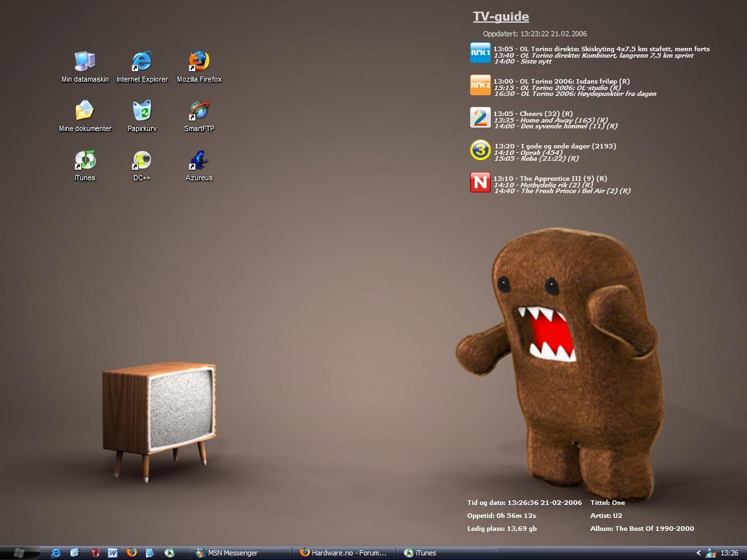This screenshot has height=560, width=747.
Task: Click 'Home and Away (165) (R)' listing
Action: point(551,120)
